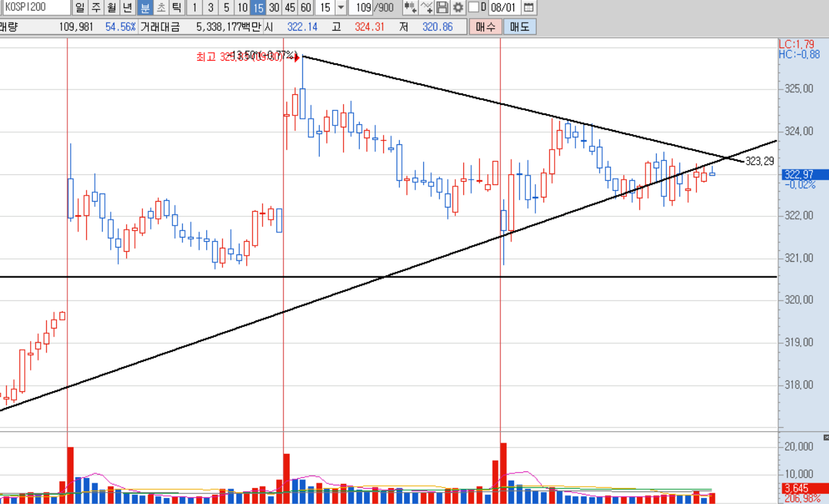The image size is (829, 504).
Task: Select the second (초) chart period
Action: click(x=160, y=7)
